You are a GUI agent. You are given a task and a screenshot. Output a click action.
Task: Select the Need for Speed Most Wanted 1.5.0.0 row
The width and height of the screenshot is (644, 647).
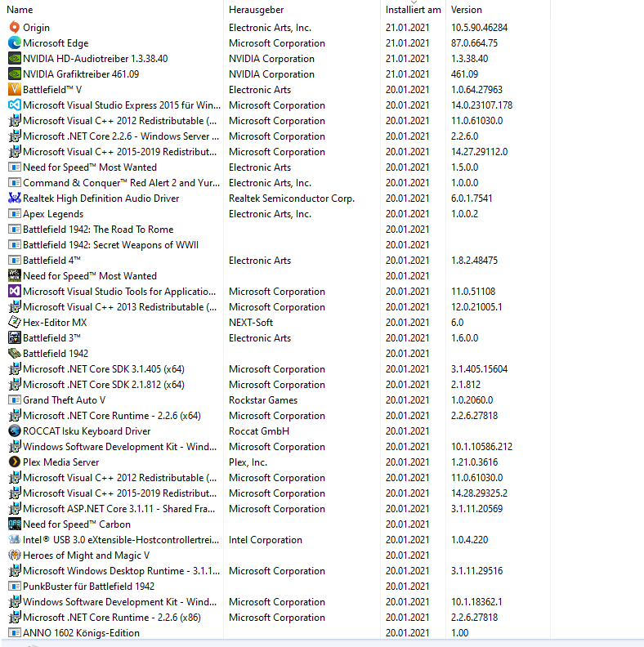275,167
